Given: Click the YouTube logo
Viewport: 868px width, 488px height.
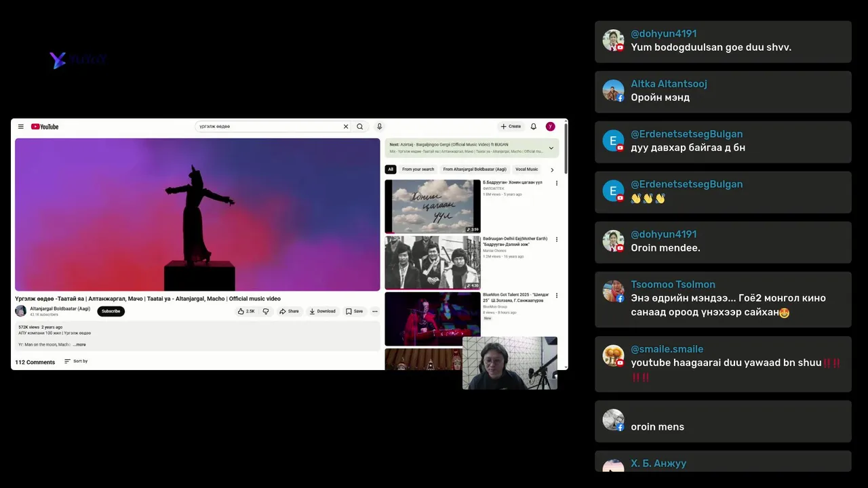Looking at the screenshot, I should (x=45, y=127).
